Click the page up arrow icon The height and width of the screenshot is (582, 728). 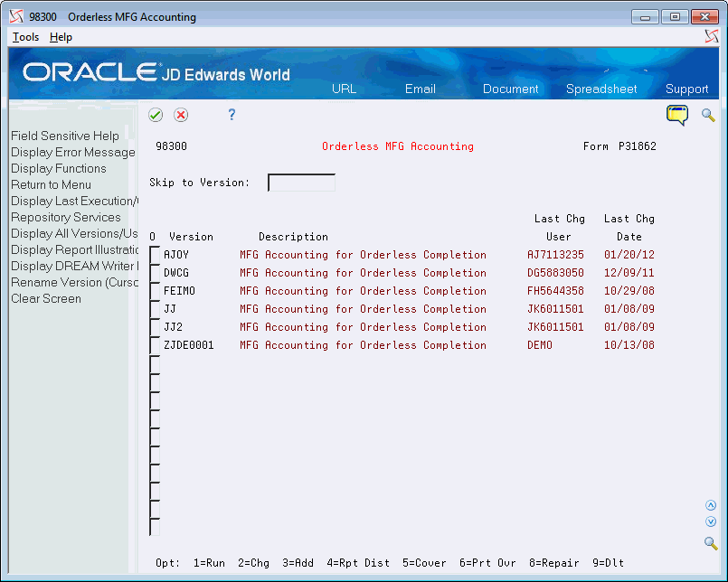tap(710, 505)
